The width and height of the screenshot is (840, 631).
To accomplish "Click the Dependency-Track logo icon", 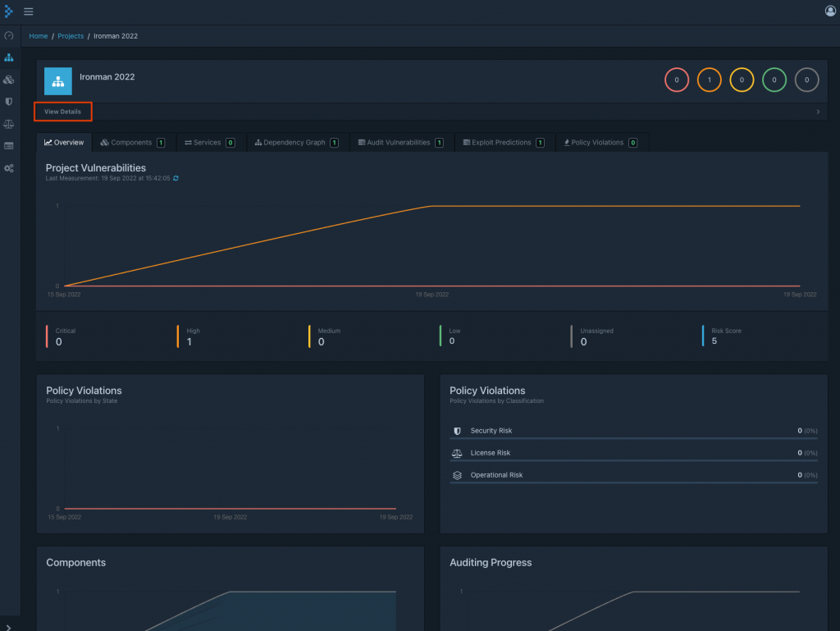I will pos(8,11).
